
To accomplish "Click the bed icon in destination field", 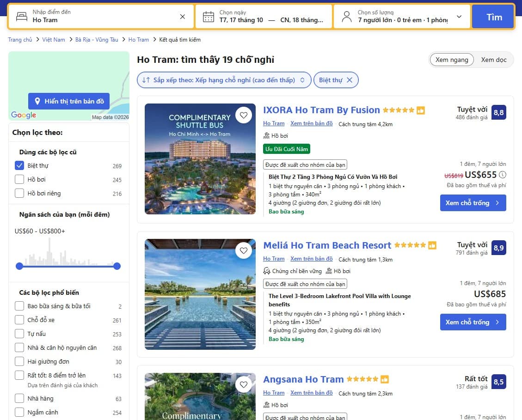I will [22, 16].
